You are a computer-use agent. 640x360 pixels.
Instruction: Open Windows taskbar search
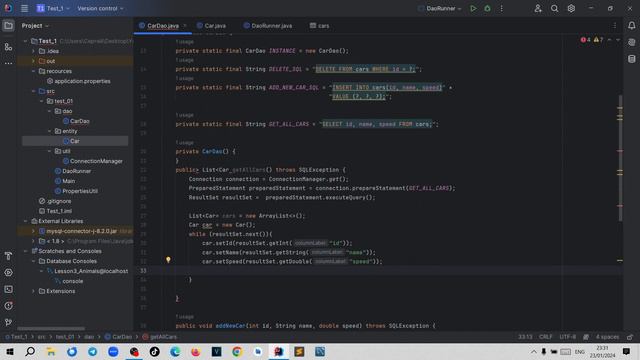(x=30, y=351)
